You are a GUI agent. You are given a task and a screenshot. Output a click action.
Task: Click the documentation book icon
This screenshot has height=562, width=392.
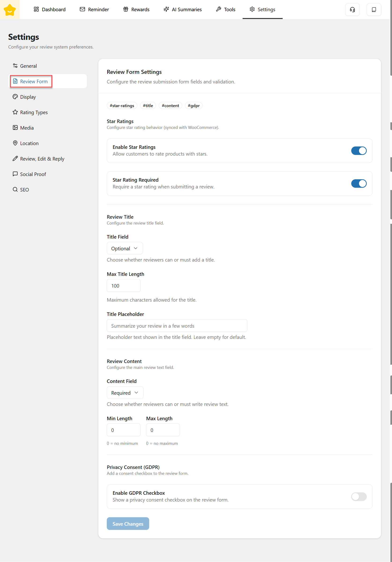coord(374,10)
